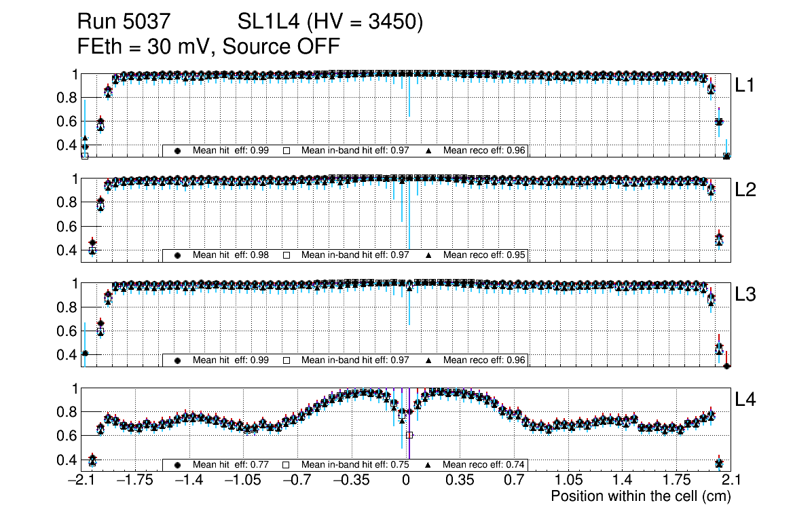The image size is (812, 524).
Task: Click the filled circle legend marker in L1 panel
Action: pyautogui.click(x=178, y=151)
